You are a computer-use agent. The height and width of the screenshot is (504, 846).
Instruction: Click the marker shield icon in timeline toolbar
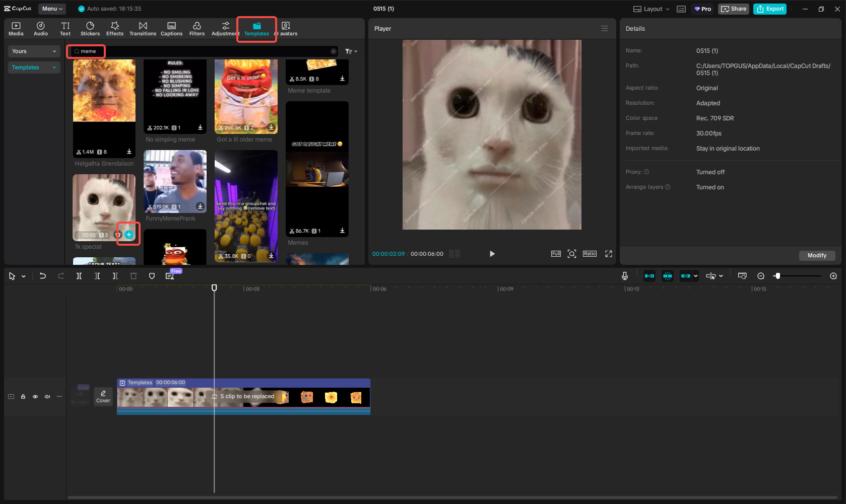[152, 276]
